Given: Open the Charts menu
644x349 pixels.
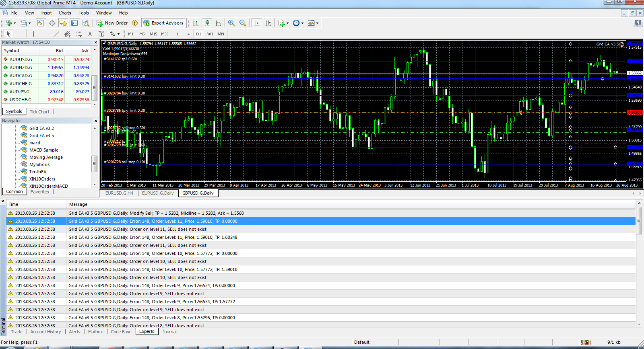Looking at the screenshot, I should (65, 13).
